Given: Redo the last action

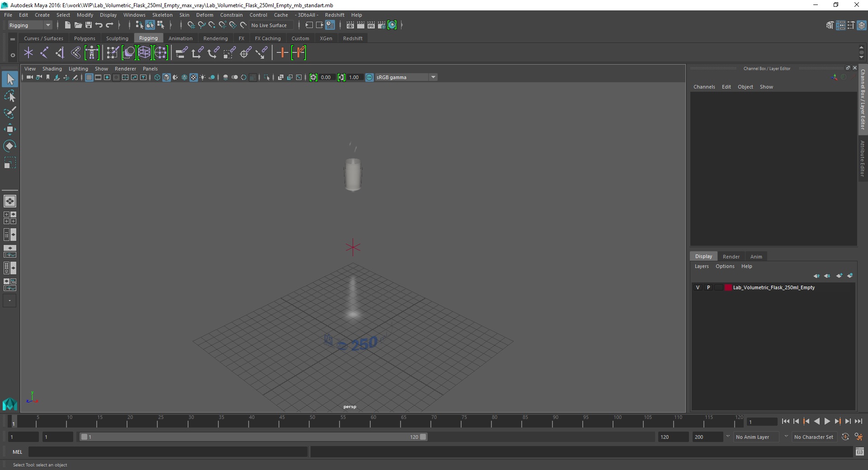Looking at the screenshot, I should 109,25.
